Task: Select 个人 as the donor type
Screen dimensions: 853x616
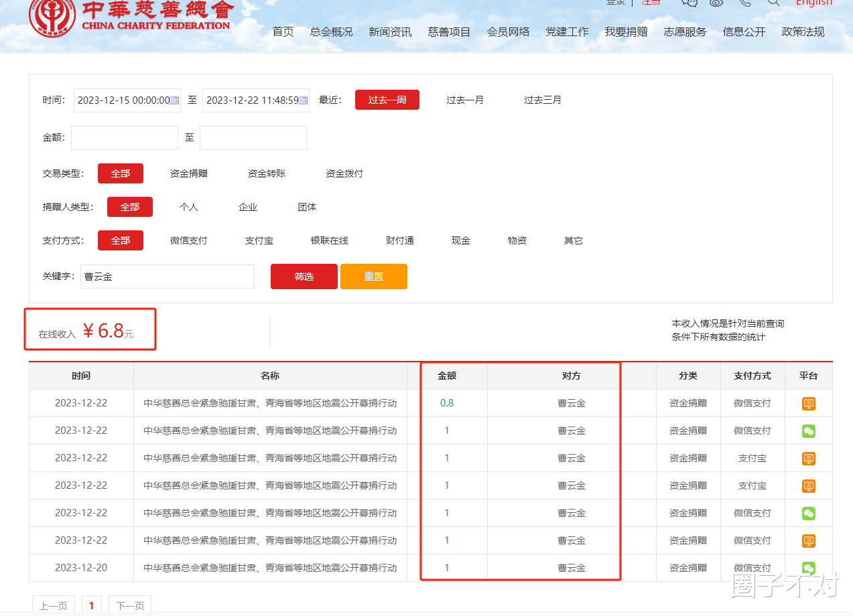Action: click(x=189, y=207)
